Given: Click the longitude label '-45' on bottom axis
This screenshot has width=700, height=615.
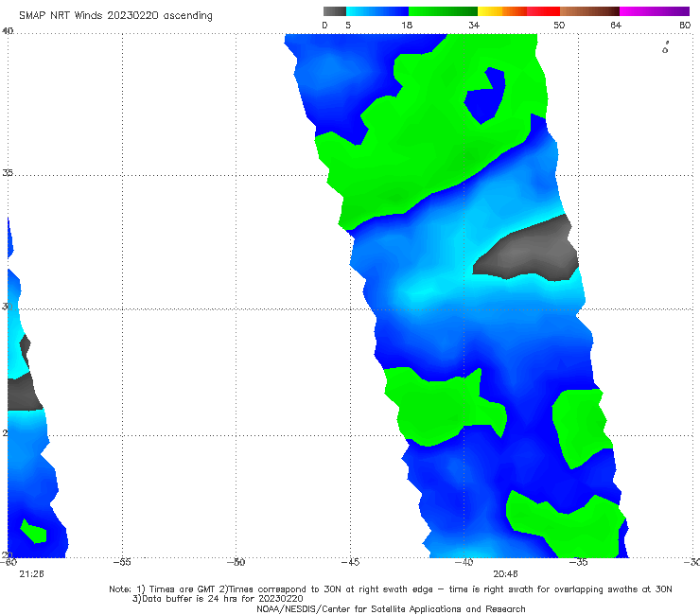Looking at the screenshot, I should [x=350, y=562].
